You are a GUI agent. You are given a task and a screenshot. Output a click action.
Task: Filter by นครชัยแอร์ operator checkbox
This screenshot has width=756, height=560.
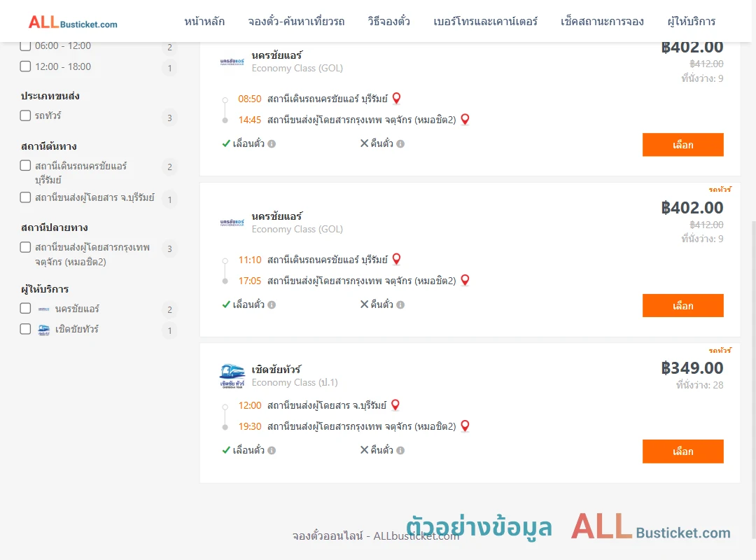coord(26,308)
